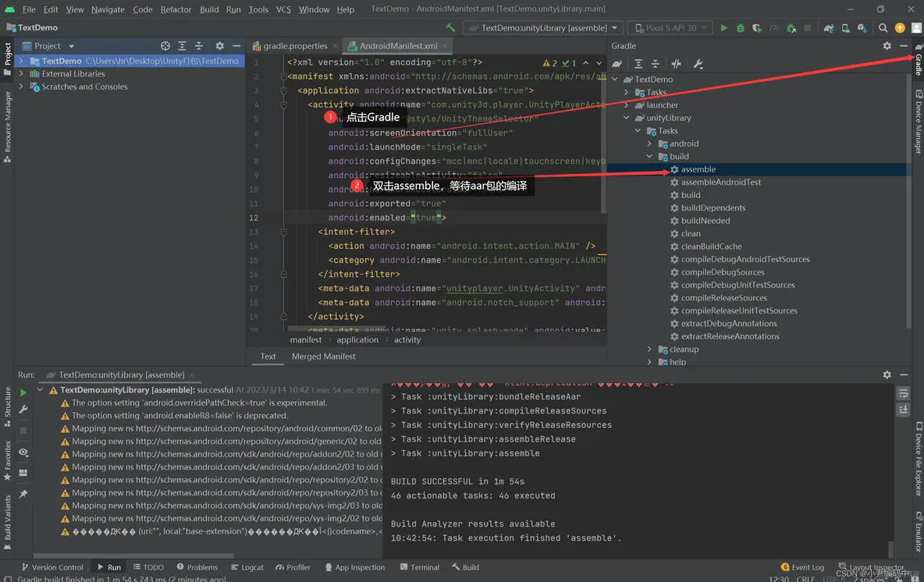Open Project panel settings gear

(220, 45)
